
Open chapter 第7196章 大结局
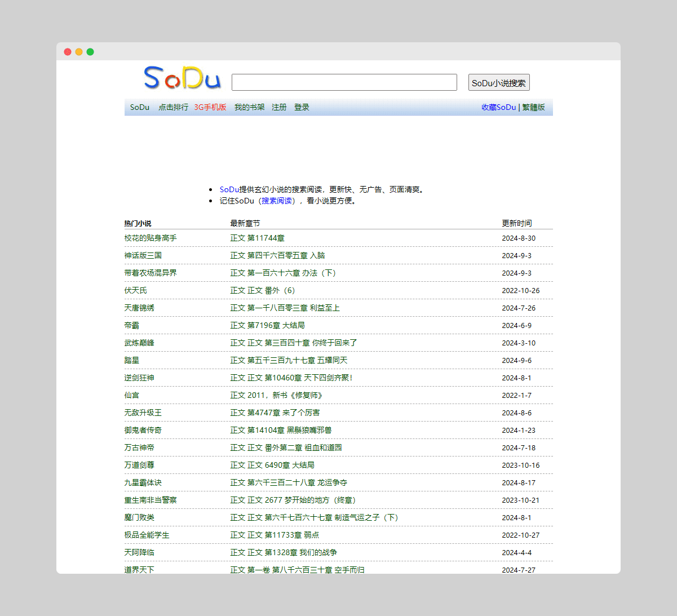[267, 325]
